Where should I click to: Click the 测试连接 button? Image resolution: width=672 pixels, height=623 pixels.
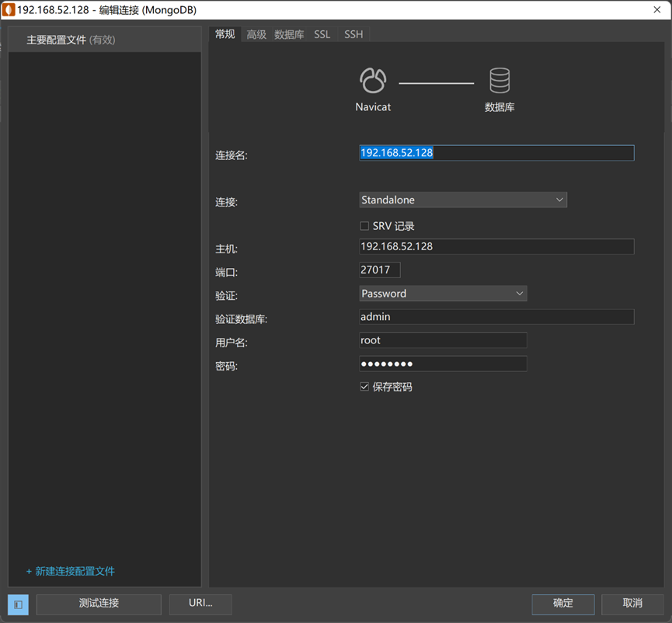pos(99,604)
